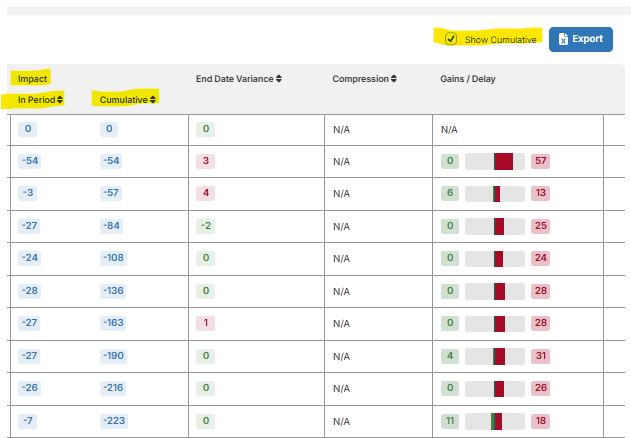
Task: Sort by Cumulative column arrows
Action: pos(153,99)
